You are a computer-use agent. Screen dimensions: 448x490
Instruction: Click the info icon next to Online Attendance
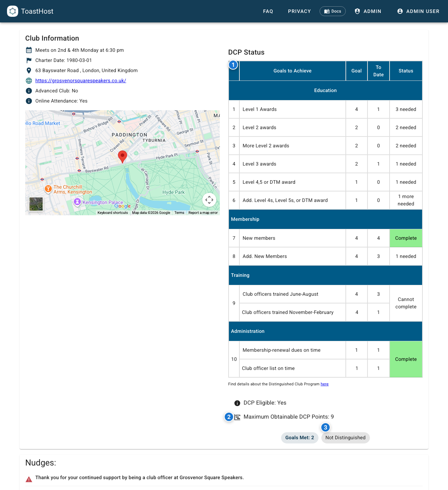click(x=29, y=101)
